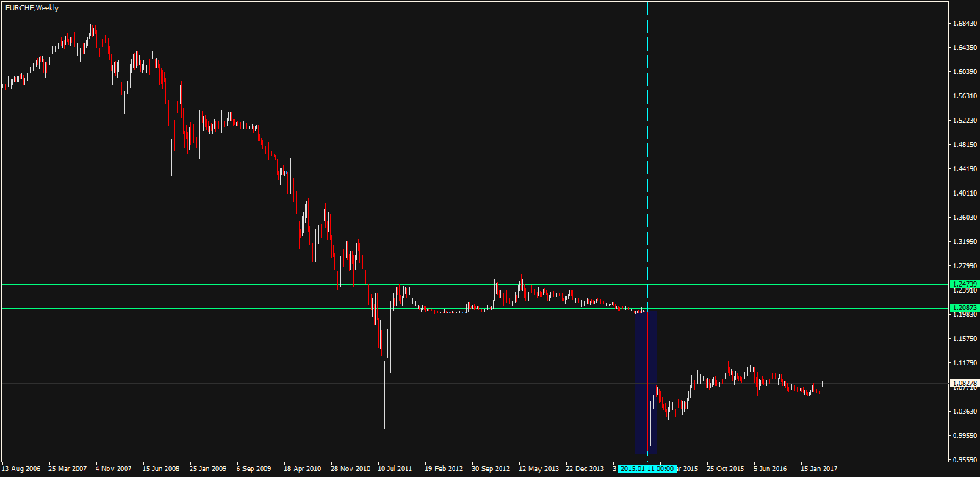Image resolution: width=980 pixels, height=477 pixels.
Task: Select the 1.24739 green price label
Action: click(x=963, y=284)
